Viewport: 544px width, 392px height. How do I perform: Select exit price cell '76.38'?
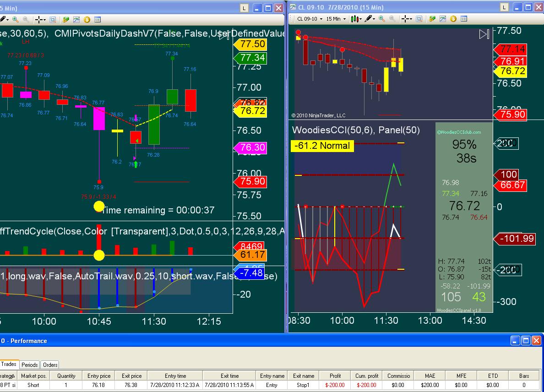click(x=131, y=385)
